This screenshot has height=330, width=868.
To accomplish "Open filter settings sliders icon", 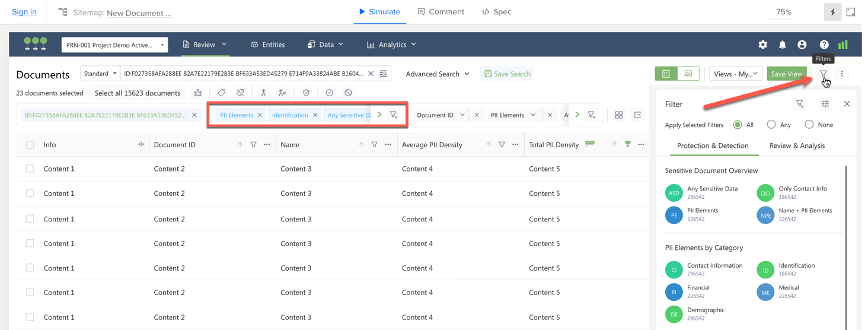I will tap(825, 104).
